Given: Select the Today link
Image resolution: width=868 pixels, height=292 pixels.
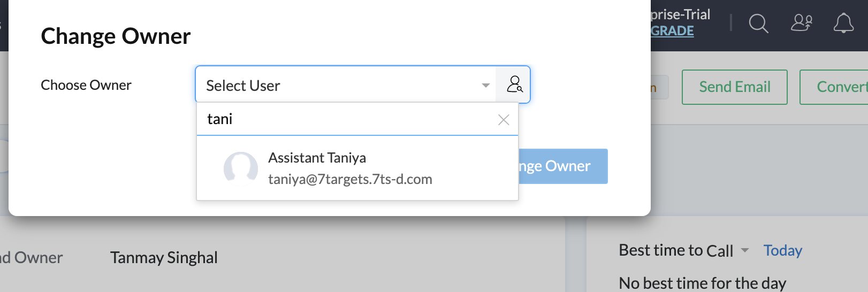Looking at the screenshot, I should click(782, 250).
